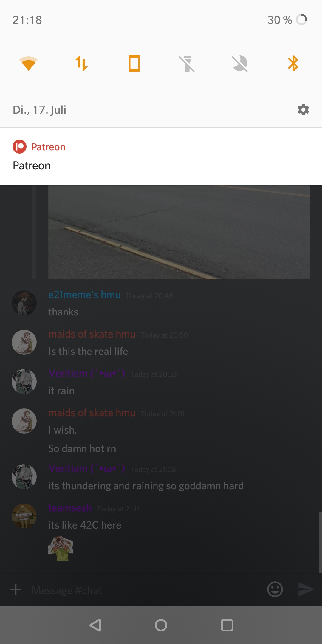Focus the Message #chat input field
The height and width of the screenshot is (644, 322).
[x=146, y=590]
